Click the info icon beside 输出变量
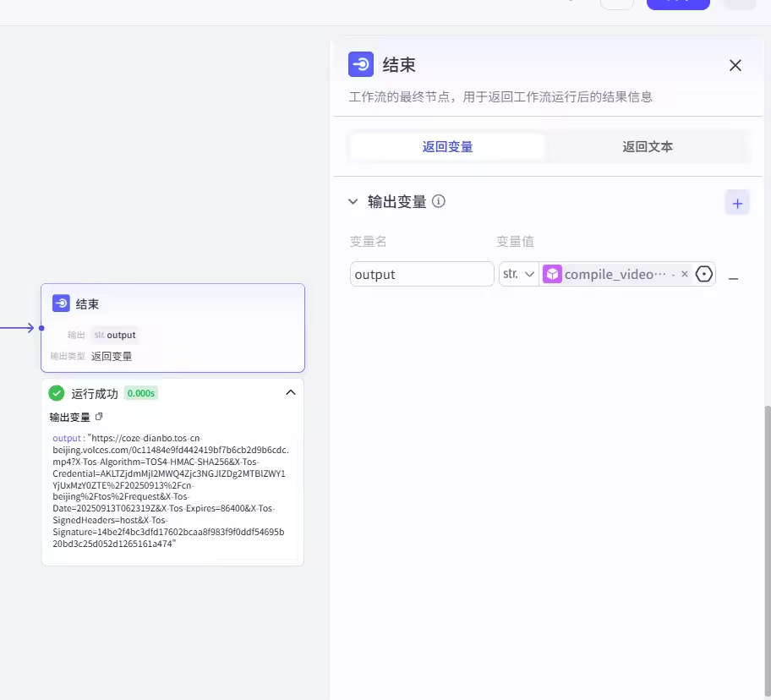 439,201
